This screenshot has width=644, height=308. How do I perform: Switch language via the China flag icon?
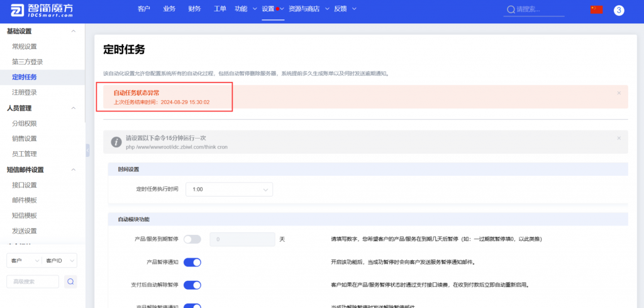[x=596, y=9]
